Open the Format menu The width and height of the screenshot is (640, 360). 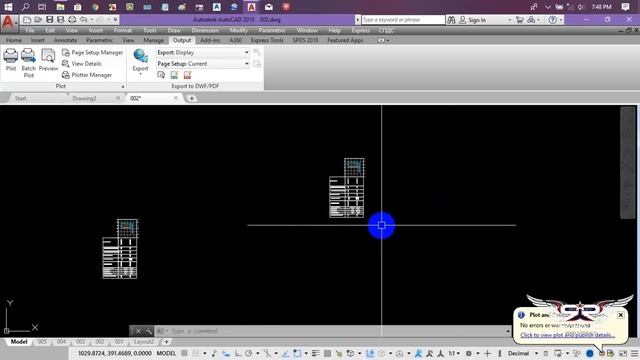click(x=122, y=31)
